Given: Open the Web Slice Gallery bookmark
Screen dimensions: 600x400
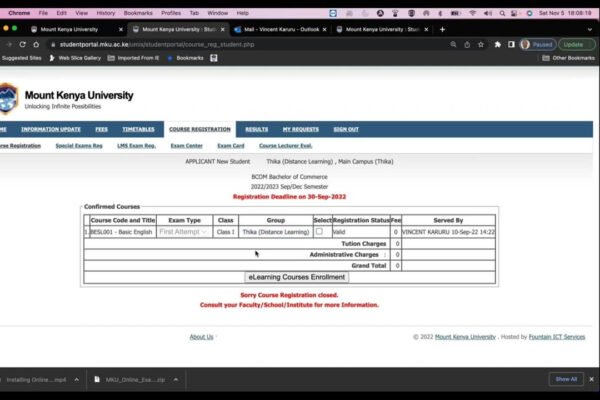Looking at the screenshot, I should point(75,58).
